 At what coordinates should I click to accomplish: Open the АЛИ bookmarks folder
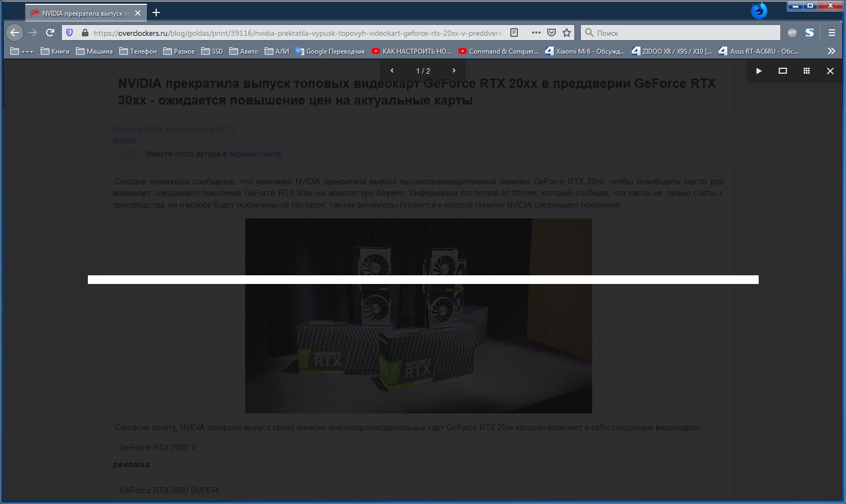click(277, 51)
